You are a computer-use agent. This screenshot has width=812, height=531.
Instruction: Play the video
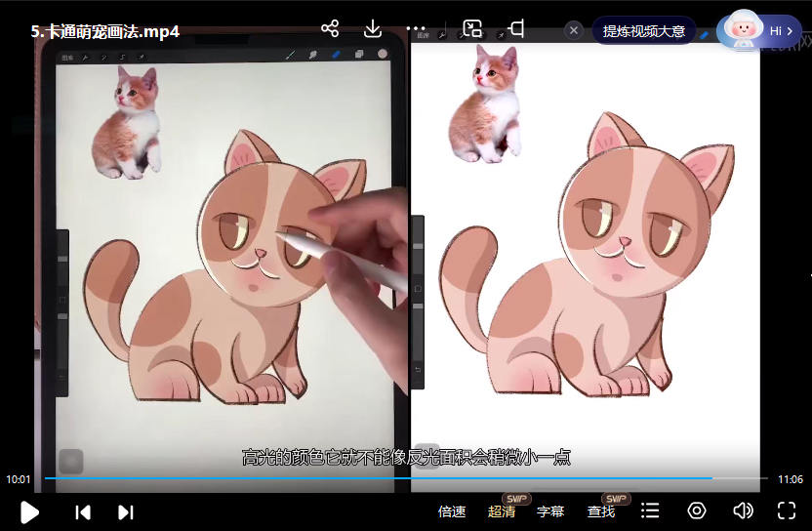(29, 511)
